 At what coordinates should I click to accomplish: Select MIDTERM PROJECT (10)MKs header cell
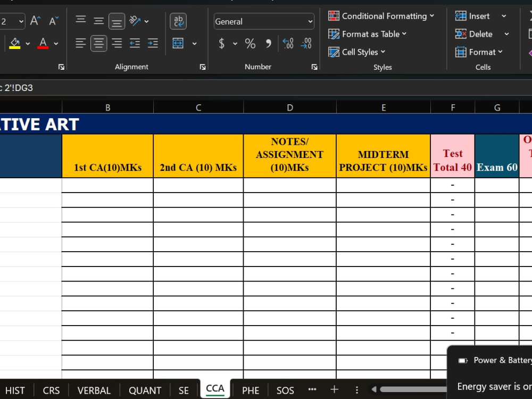[x=384, y=156]
